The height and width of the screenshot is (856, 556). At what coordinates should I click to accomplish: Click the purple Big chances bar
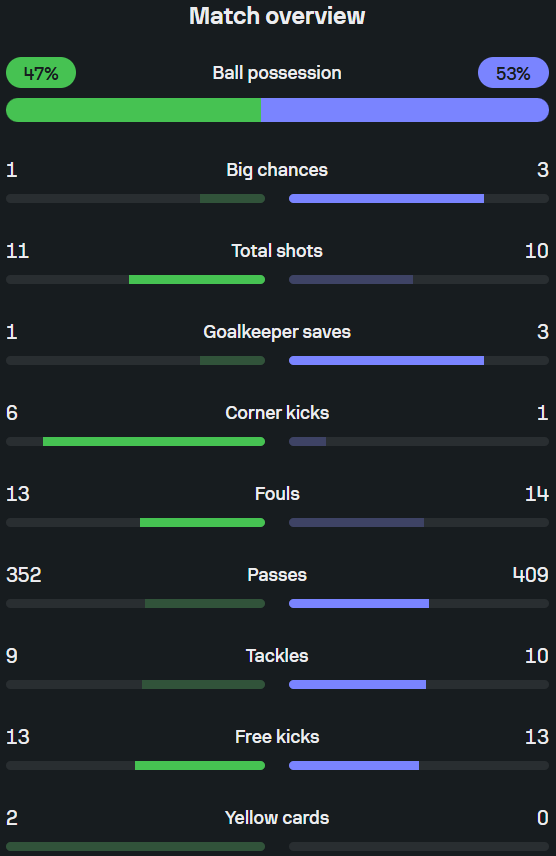(x=386, y=199)
